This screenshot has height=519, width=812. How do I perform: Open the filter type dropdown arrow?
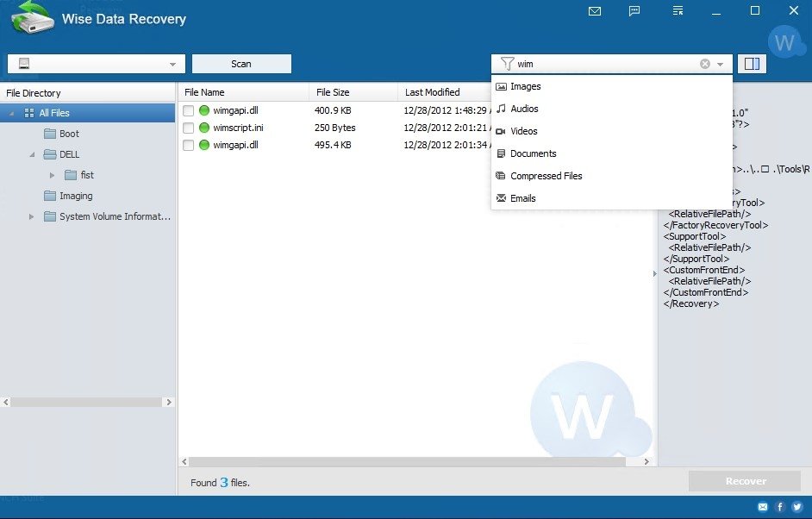720,64
